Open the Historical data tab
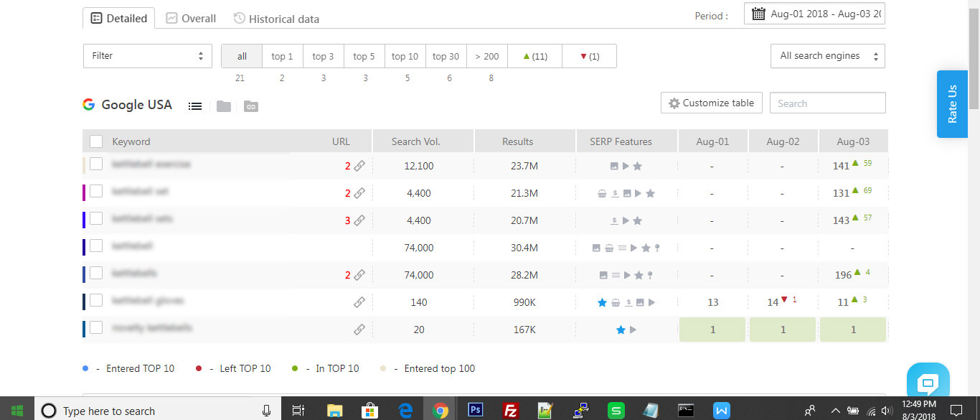 coord(276,19)
